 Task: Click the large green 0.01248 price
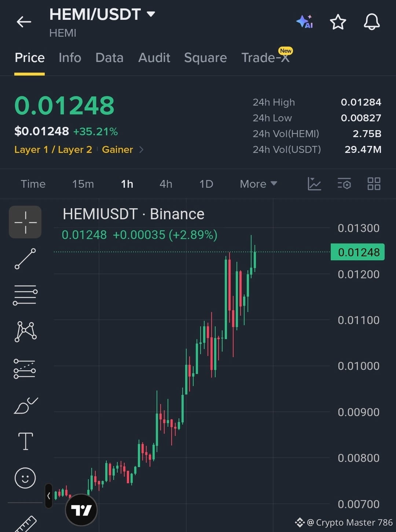[x=65, y=106]
